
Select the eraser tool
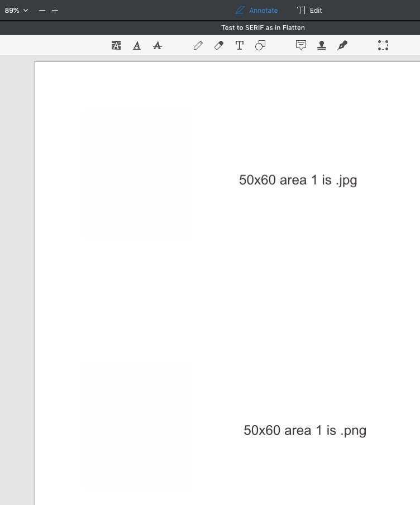point(219,45)
